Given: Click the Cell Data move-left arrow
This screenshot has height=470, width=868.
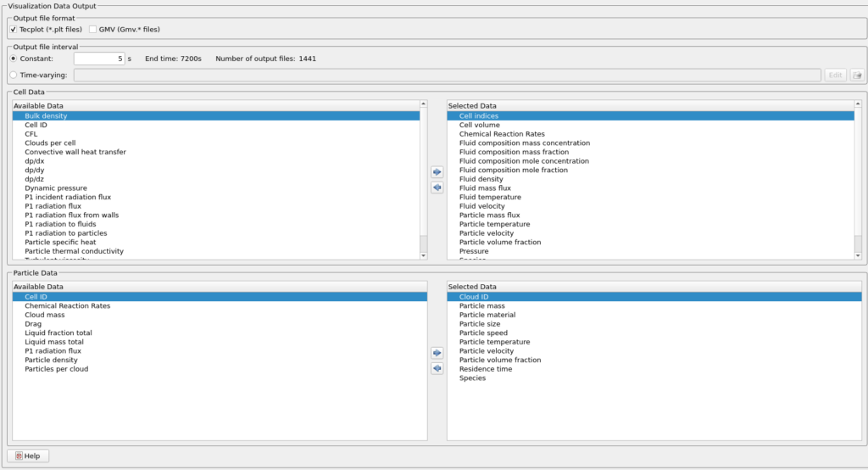Looking at the screenshot, I should click(x=437, y=187).
